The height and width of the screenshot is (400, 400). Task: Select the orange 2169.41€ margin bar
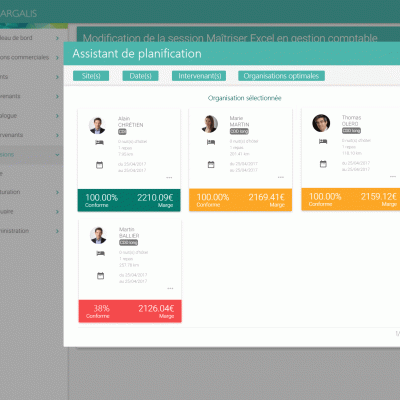coord(240,200)
